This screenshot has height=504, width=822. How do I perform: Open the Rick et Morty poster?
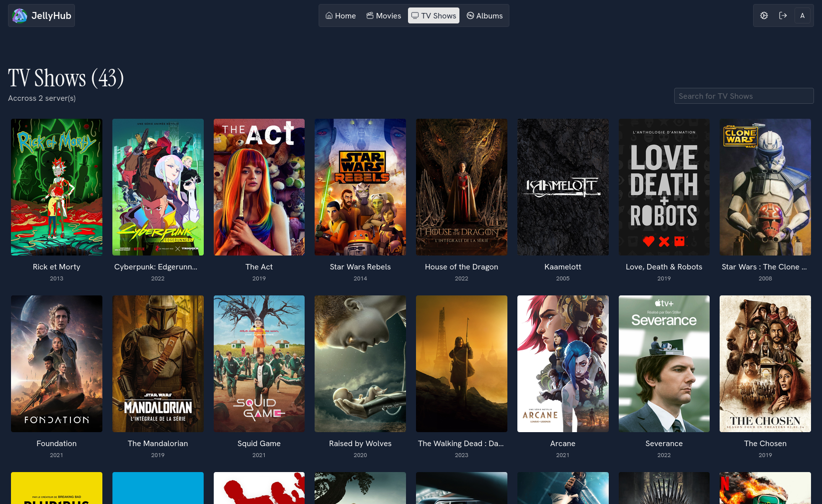coord(56,187)
